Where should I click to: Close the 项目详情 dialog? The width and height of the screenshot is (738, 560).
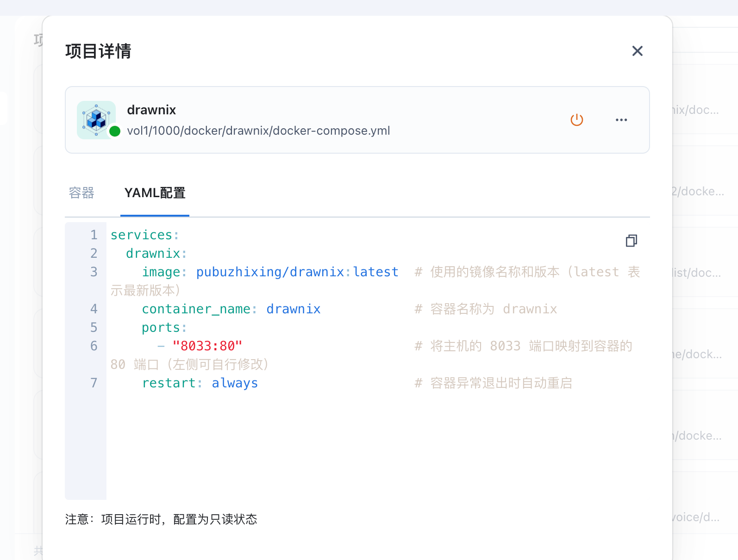click(x=637, y=51)
